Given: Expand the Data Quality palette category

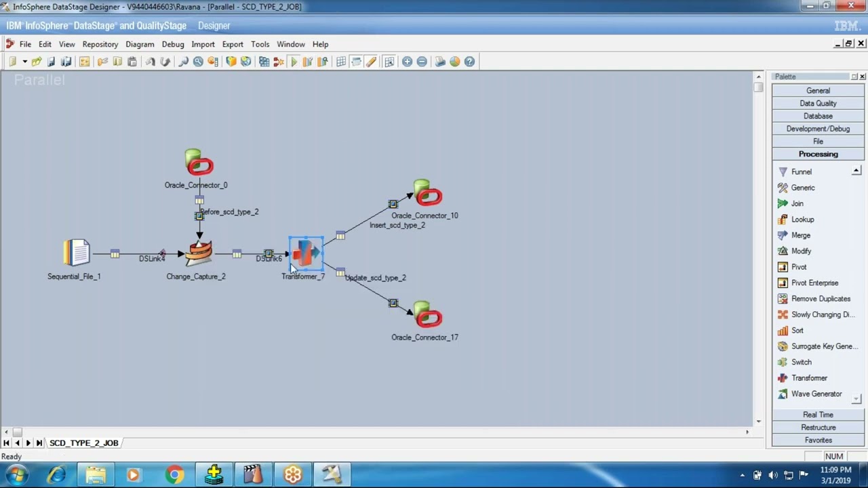Looking at the screenshot, I should 818,104.
